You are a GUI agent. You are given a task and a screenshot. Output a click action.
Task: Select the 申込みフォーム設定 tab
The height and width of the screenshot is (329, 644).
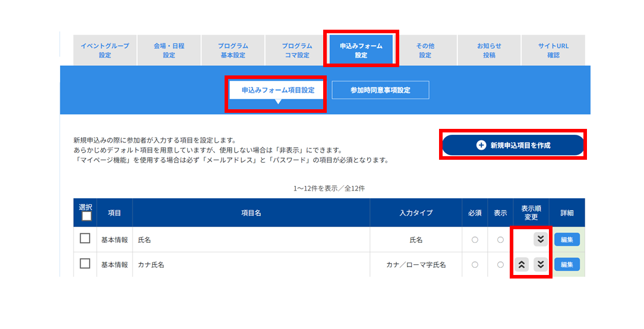pos(361,50)
